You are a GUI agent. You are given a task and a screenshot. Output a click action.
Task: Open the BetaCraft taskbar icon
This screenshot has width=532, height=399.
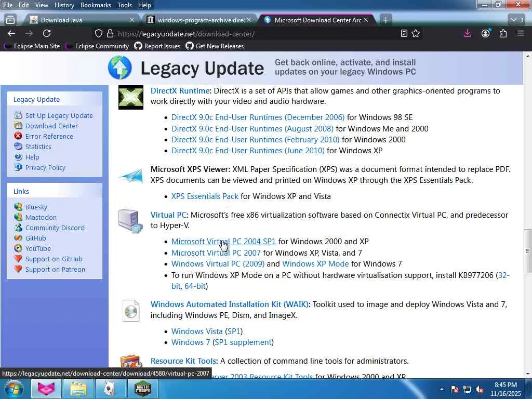pyautogui.click(x=142, y=389)
